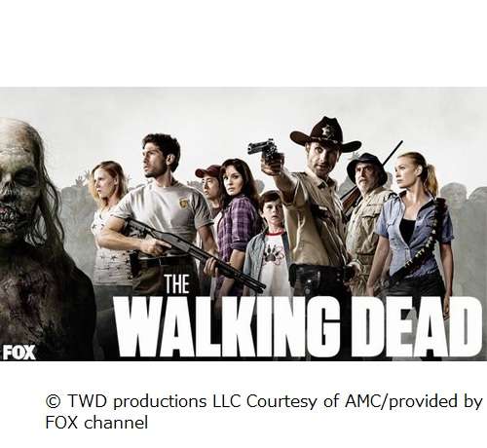
Task: Click the FOX logo on the poster
Action: [x=19, y=353]
